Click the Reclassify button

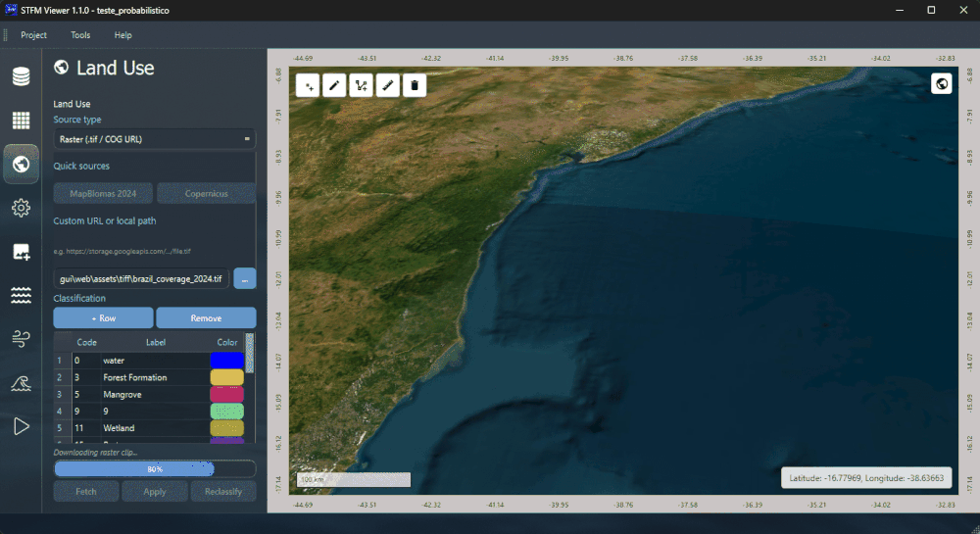click(223, 492)
